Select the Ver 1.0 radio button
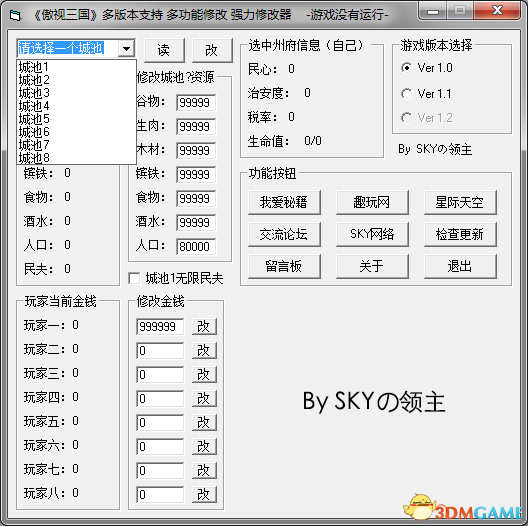The width and height of the screenshot is (528, 526). click(x=406, y=68)
